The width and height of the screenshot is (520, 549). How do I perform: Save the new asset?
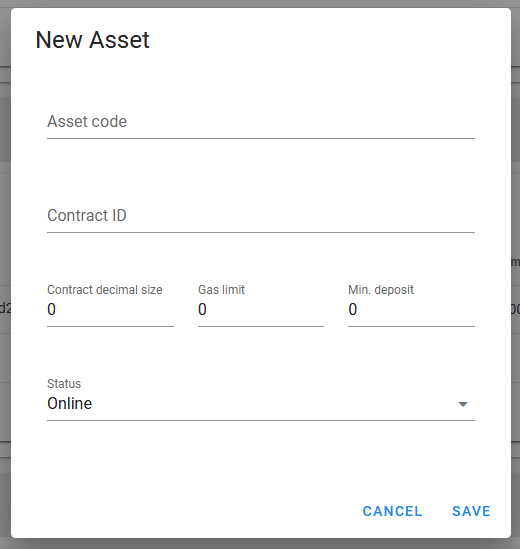point(471,511)
